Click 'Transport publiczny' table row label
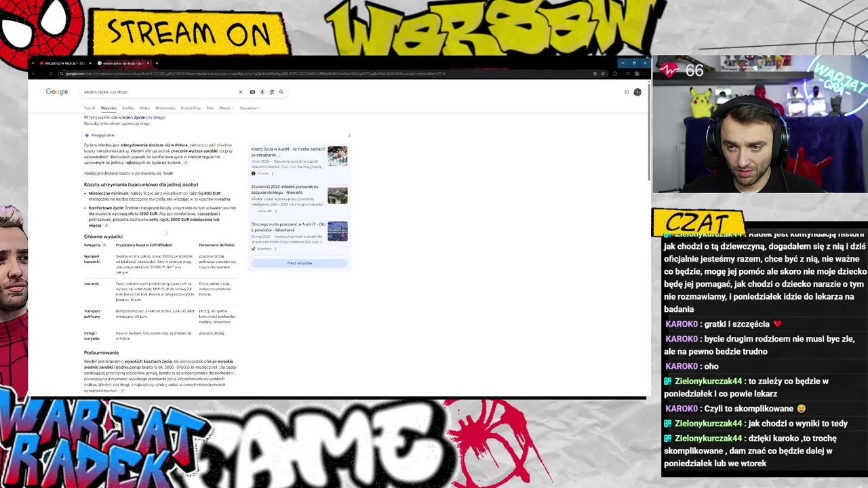 tap(92, 314)
